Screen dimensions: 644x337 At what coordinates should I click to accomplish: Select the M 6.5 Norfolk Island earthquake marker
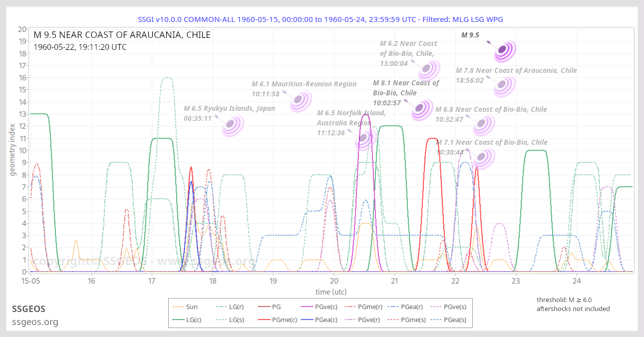tap(365, 139)
